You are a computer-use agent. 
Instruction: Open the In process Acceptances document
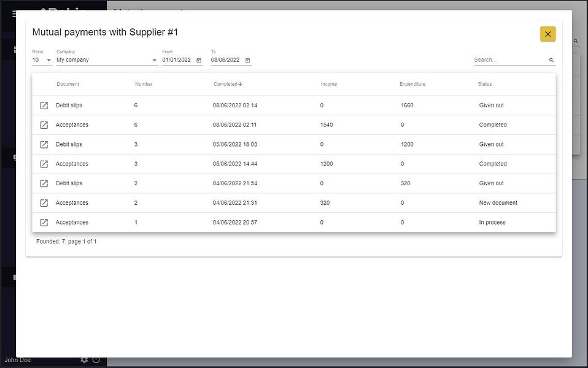click(x=44, y=222)
